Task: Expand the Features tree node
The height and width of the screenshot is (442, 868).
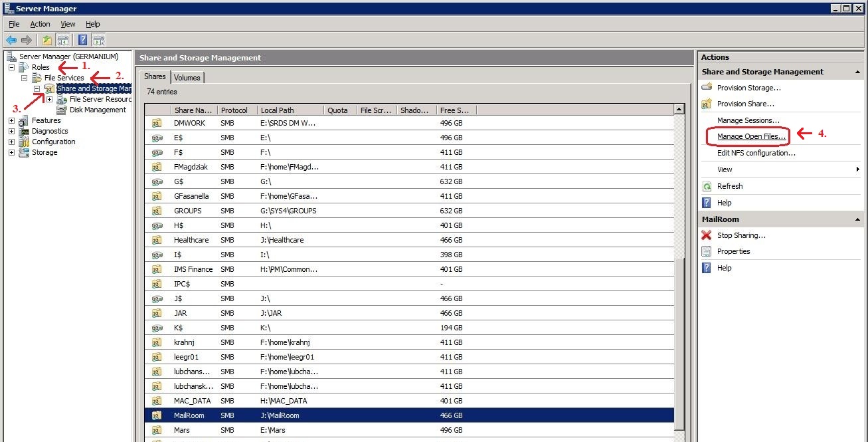Action: 11,120
